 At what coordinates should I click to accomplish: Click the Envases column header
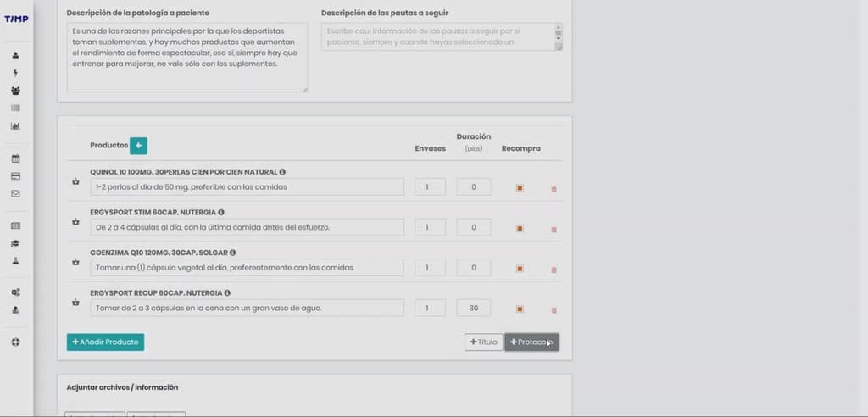point(430,148)
